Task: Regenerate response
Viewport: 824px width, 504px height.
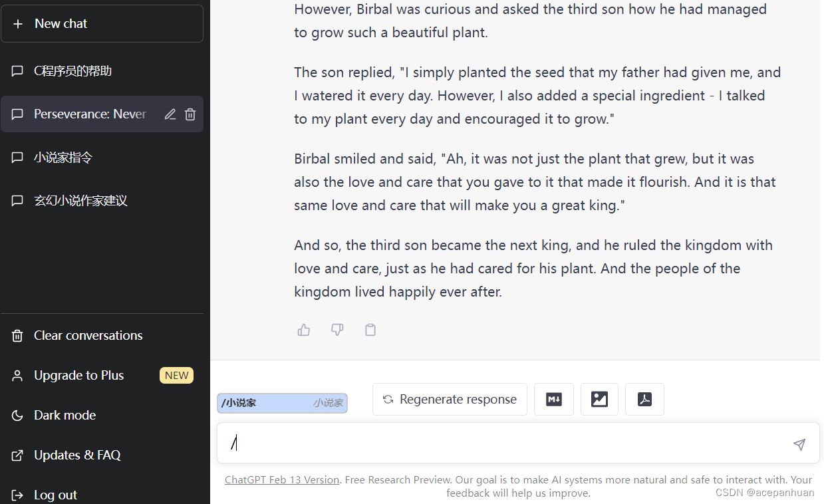Action: tap(450, 400)
